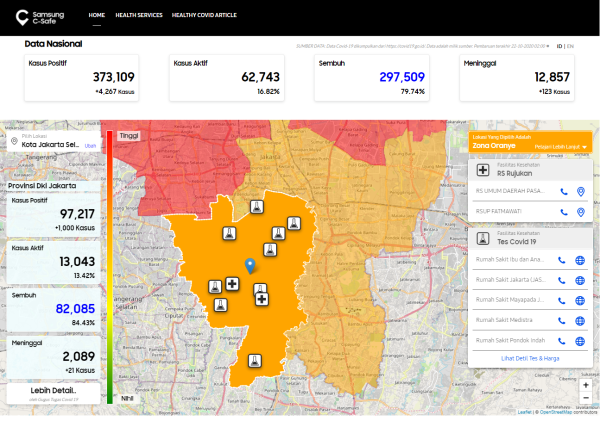Switch language to EN
This screenshot has height=427, width=600.
click(x=570, y=46)
